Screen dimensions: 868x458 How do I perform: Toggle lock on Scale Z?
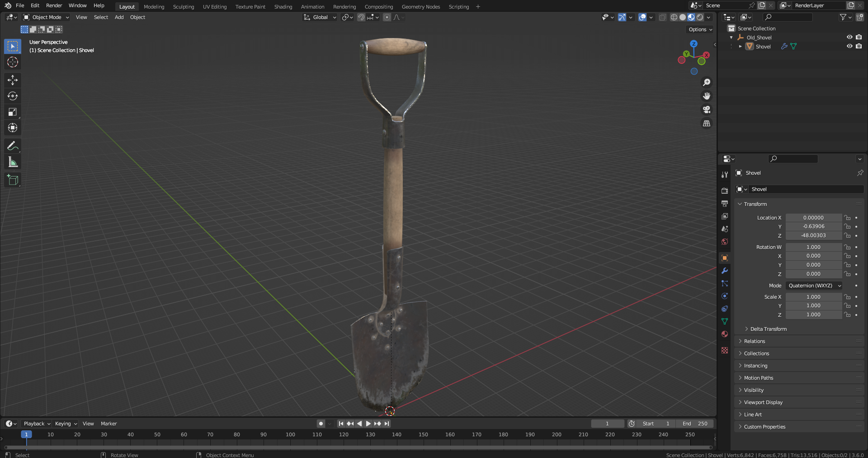coord(848,315)
